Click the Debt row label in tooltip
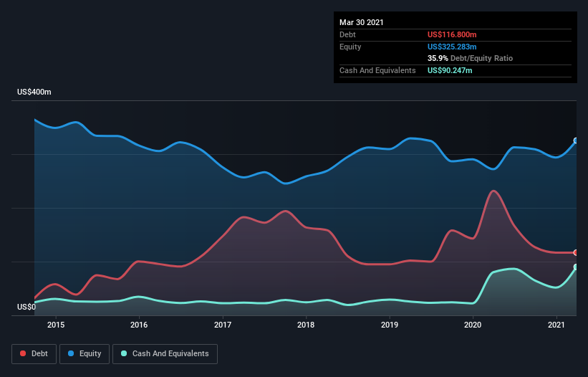 coord(347,34)
